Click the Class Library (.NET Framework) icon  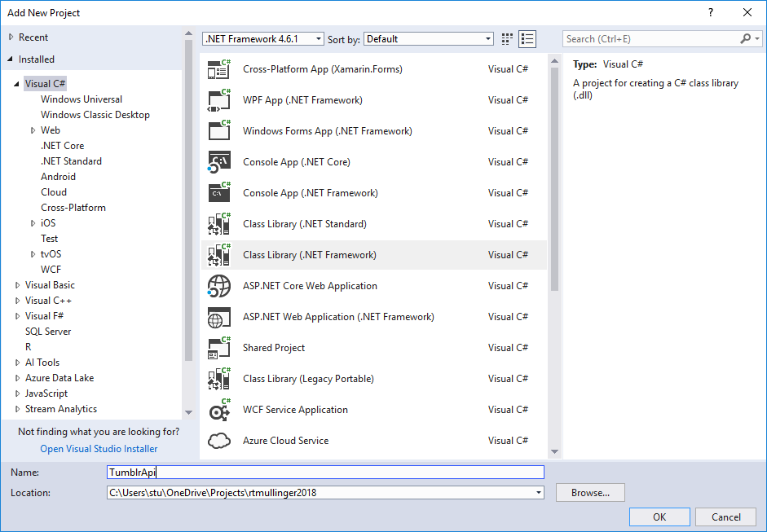(x=218, y=255)
